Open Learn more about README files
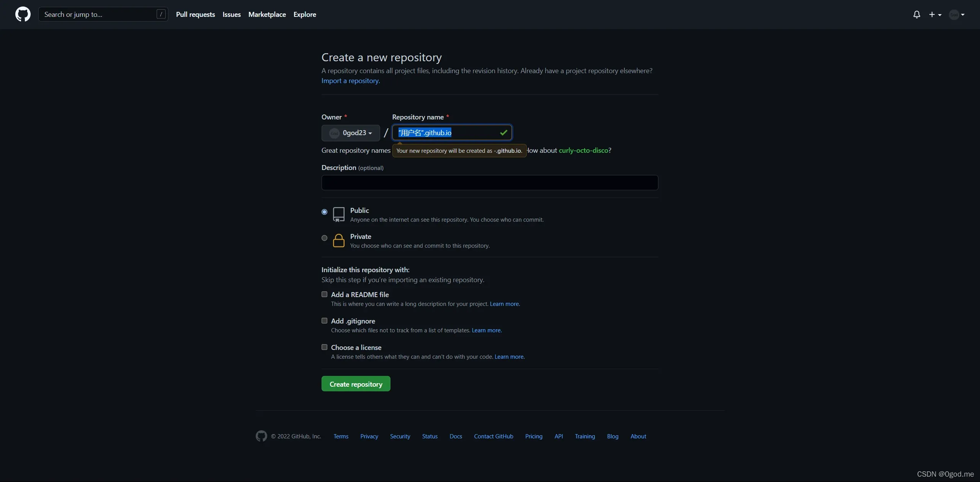Screen dimensions: 980x482 pyautogui.click(x=505, y=304)
